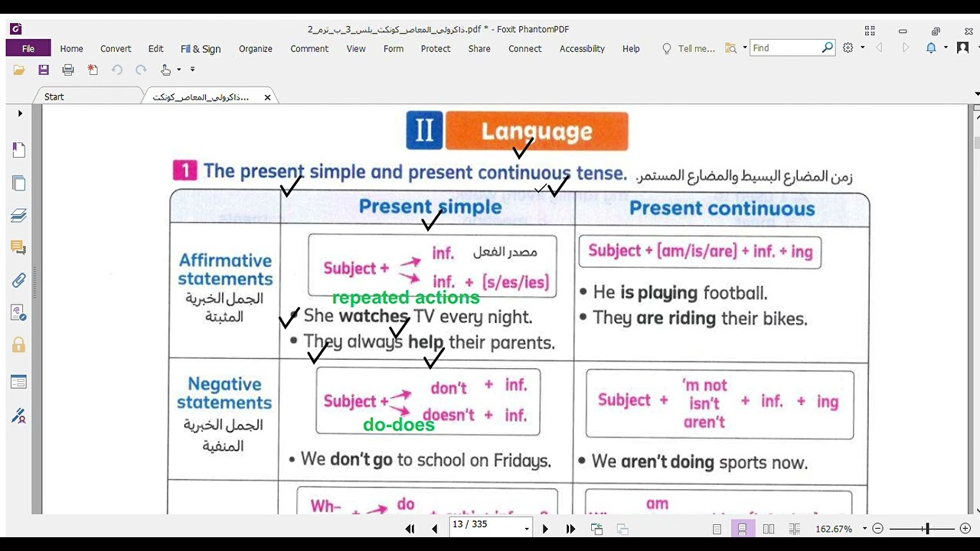
Task: Open the Edit ribbon tab
Action: tap(156, 48)
